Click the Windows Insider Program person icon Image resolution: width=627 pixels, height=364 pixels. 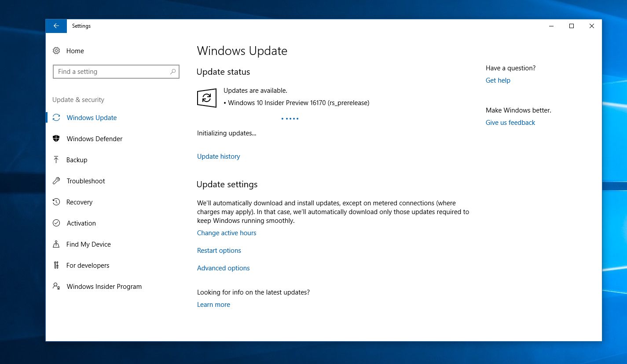click(x=56, y=287)
